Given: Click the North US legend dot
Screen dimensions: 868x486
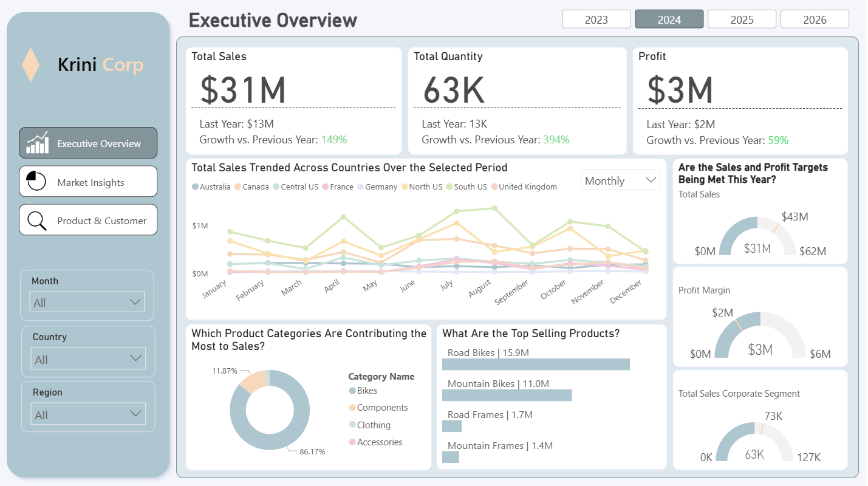Looking at the screenshot, I should pos(405,187).
